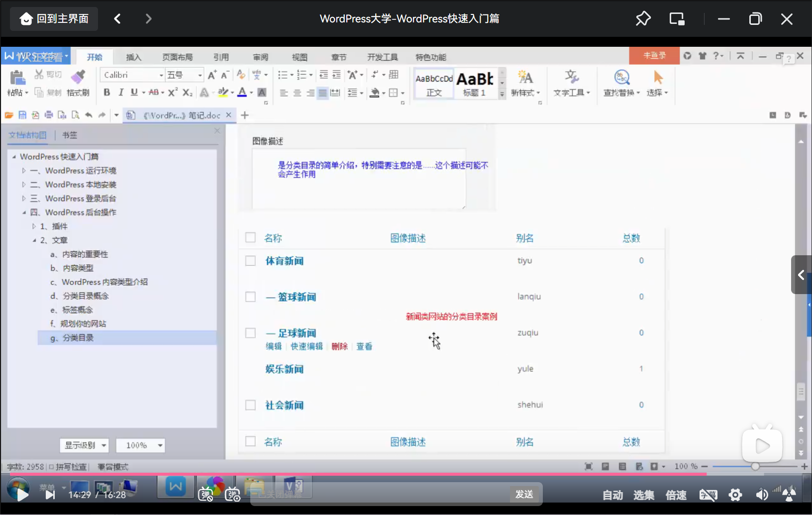Click the bulleted list icon
This screenshot has width=812, height=515.
[283, 75]
